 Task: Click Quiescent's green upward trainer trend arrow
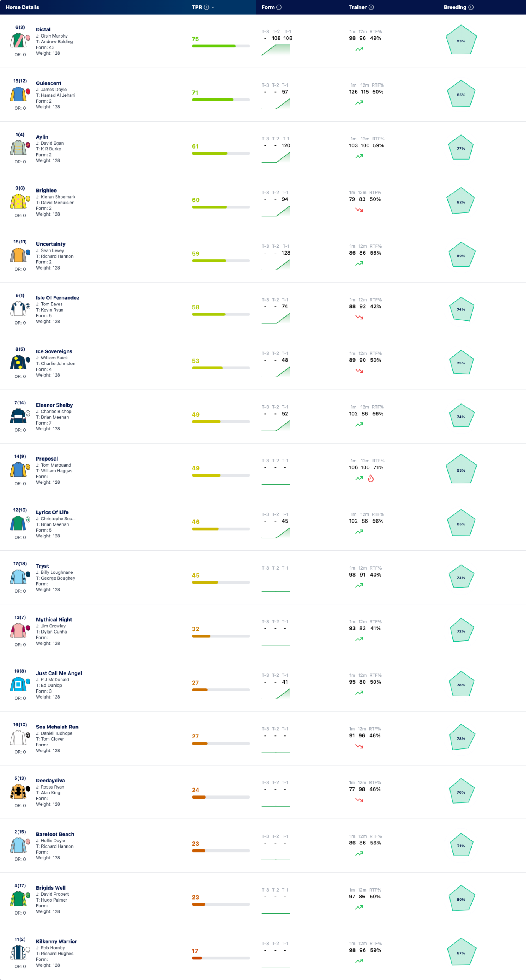359,103
